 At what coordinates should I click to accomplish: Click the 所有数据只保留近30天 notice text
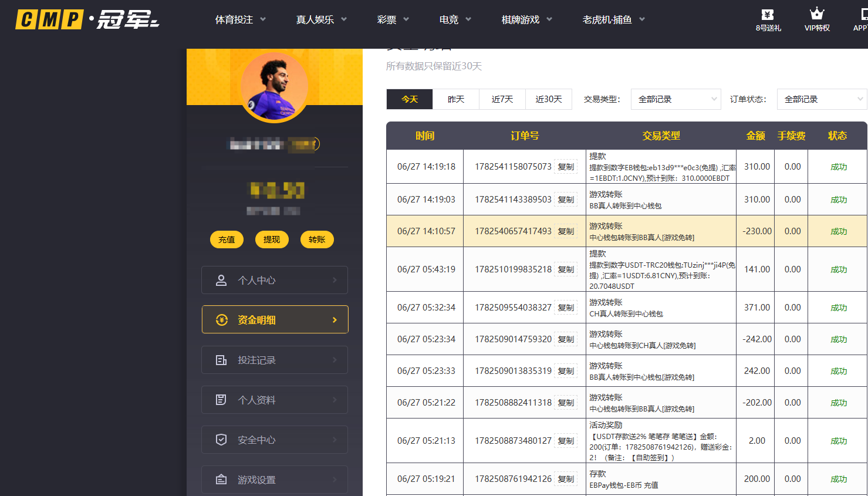point(434,66)
